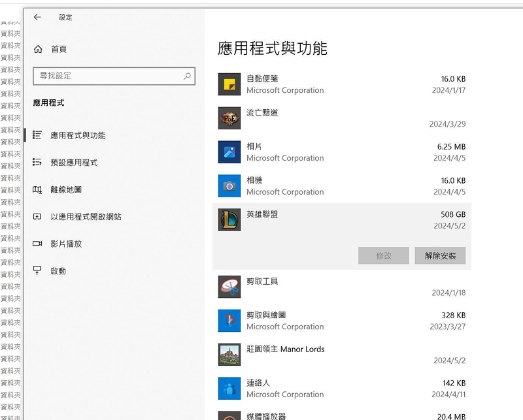Click the 剪取工具 snipping tool icon
Image resolution: width=523 pixels, height=420 pixels.
click(x=229, y=287)
